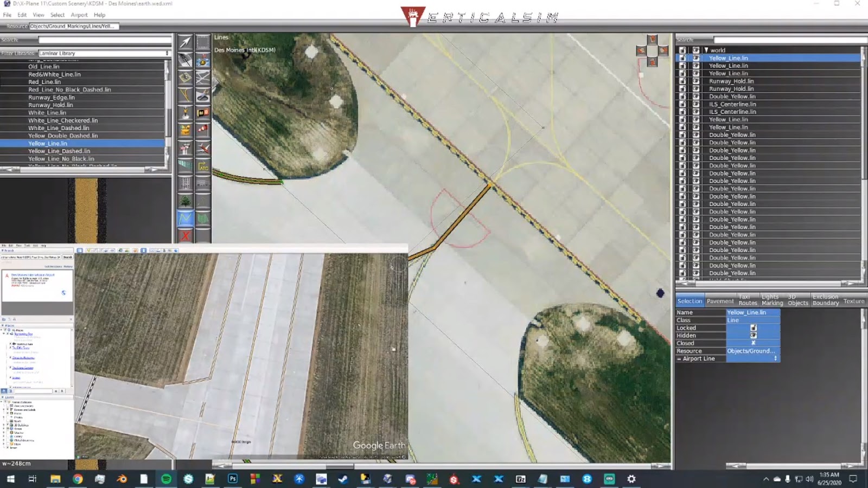This screenshot has width=868, height=488.
Task: Switch to the Pavement tab
Action: pos(720,301)
